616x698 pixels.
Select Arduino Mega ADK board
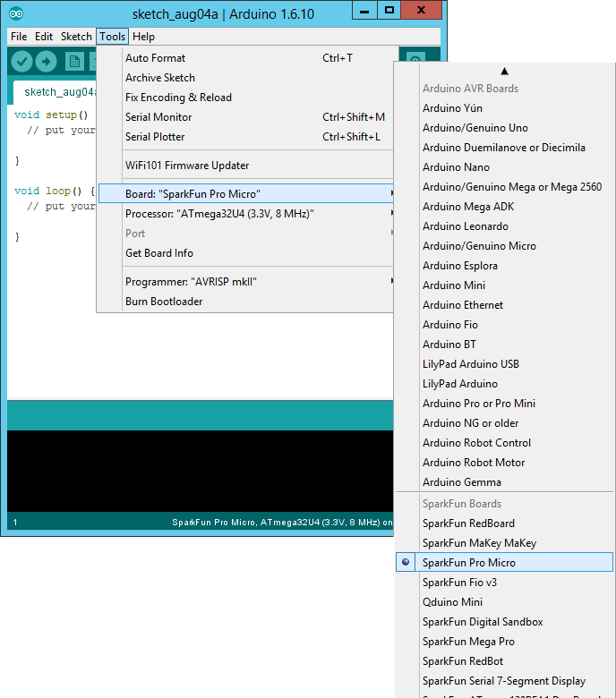504,207
